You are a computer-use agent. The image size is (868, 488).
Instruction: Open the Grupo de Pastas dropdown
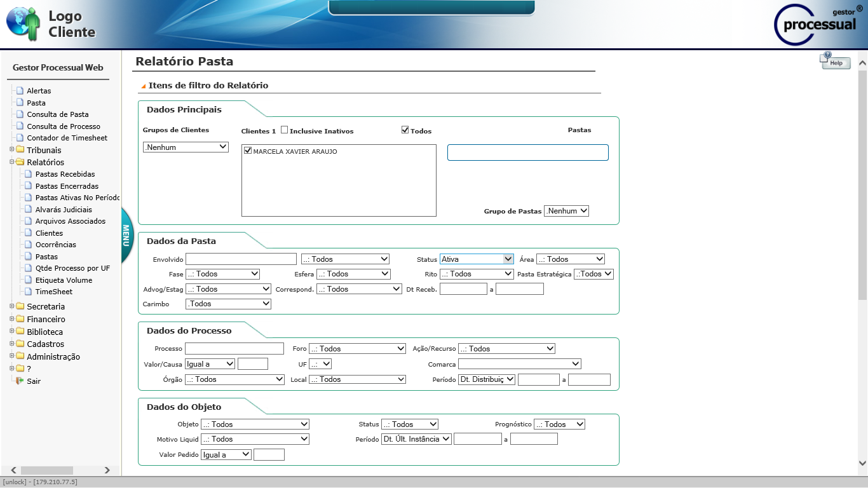pos(566,211)
